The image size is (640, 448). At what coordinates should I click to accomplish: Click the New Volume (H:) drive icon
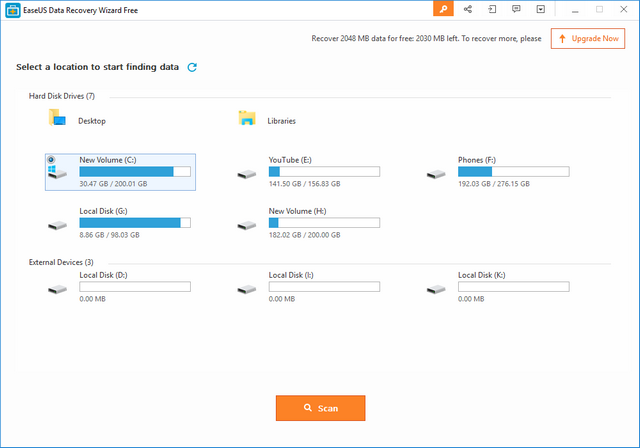tap(247, 225)
